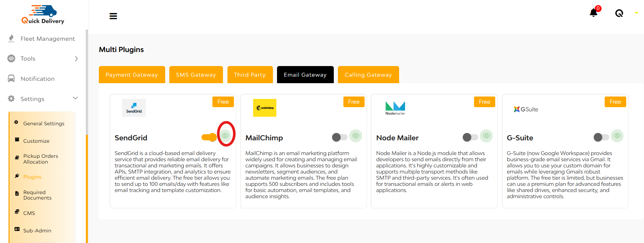View G-Suite details via eye icon
The height and width of the screenshot is (243, 644).
[x=617, y=136]
